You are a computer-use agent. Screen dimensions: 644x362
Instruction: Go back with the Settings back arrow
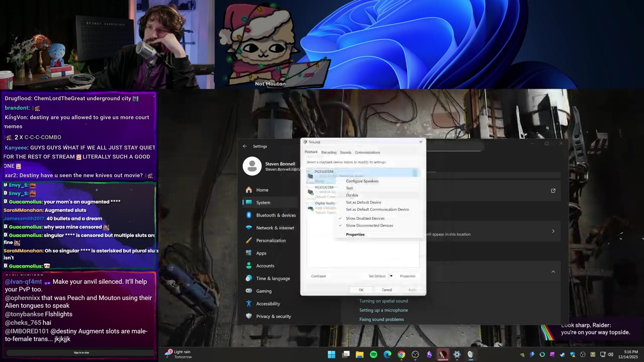point(245,146)
